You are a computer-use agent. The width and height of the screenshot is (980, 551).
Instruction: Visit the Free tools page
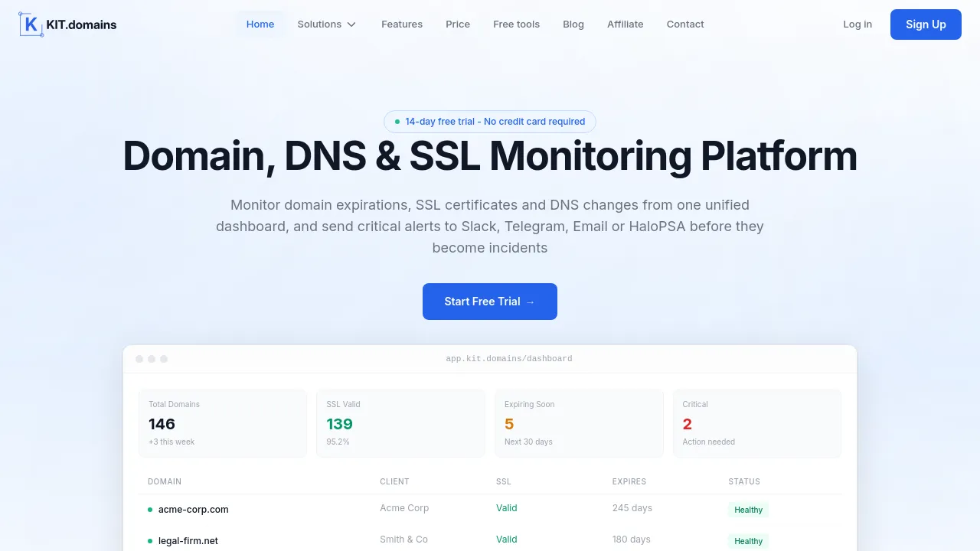click(517, 24)
